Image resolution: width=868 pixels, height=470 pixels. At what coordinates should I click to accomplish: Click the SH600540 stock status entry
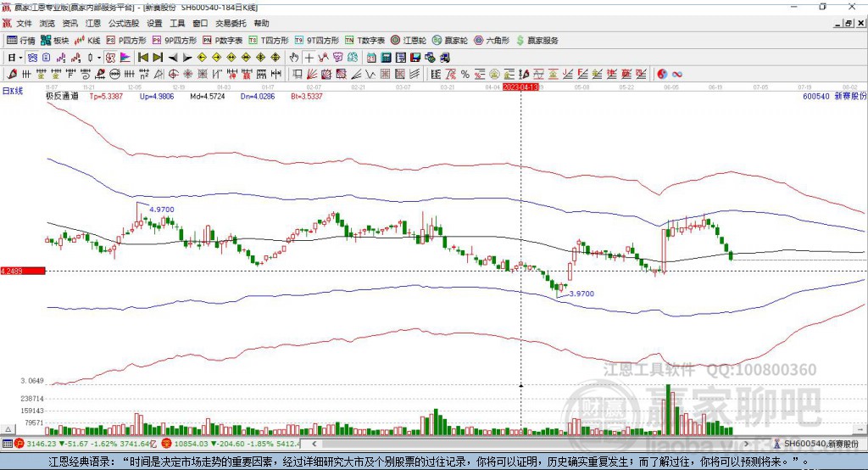816,444
